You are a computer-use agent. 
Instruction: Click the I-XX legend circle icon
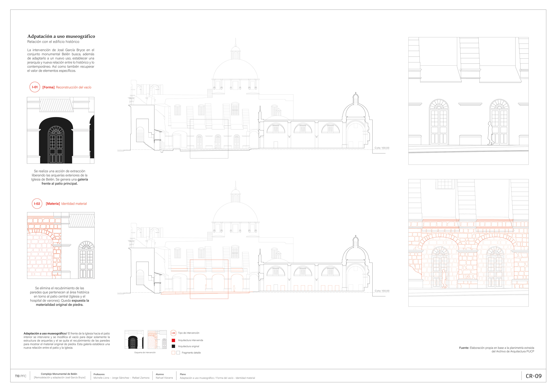coord(173,333)
